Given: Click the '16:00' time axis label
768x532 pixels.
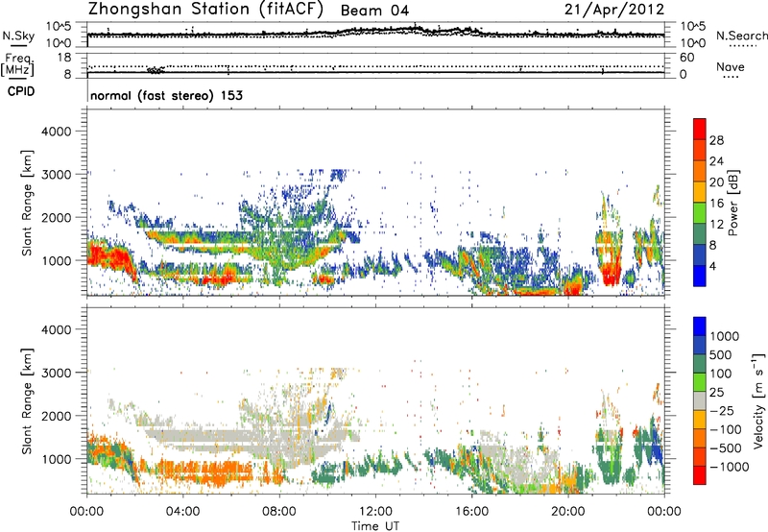Looking at the screenshot, I should pyautogui.click(x=471, y=512).
